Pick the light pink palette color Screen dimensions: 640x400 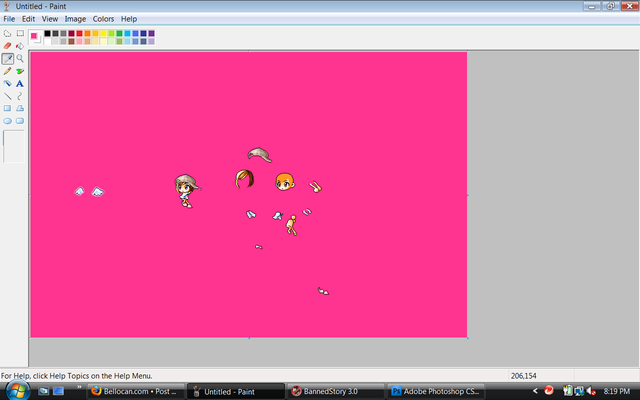80,41
